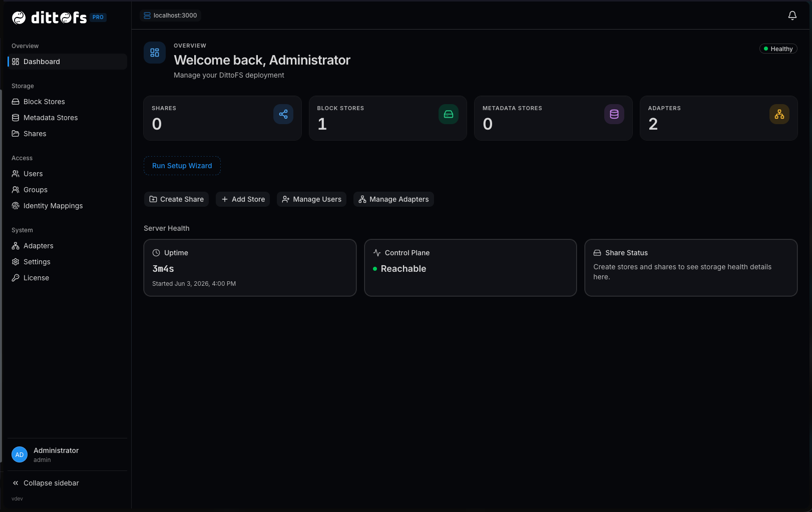Click the Adapters card network icon
The width and height of the screenshot is (812, 512).
click(x=779, y=114)
